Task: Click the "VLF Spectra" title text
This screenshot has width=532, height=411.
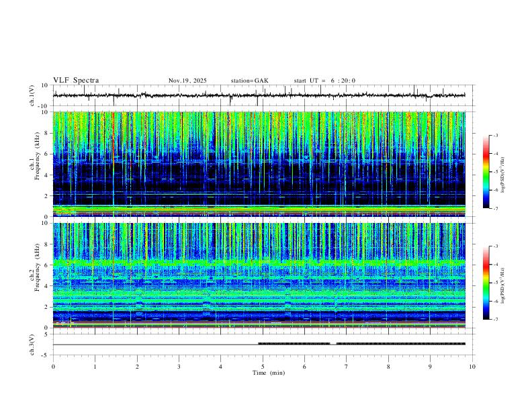Action: pos(76,81)
